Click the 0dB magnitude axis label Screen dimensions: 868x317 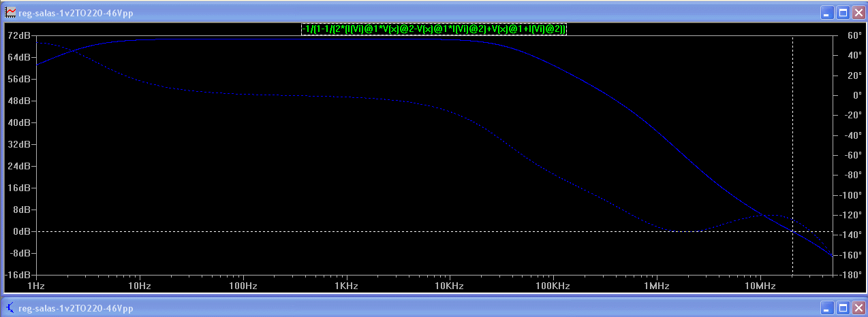point(21,231)
